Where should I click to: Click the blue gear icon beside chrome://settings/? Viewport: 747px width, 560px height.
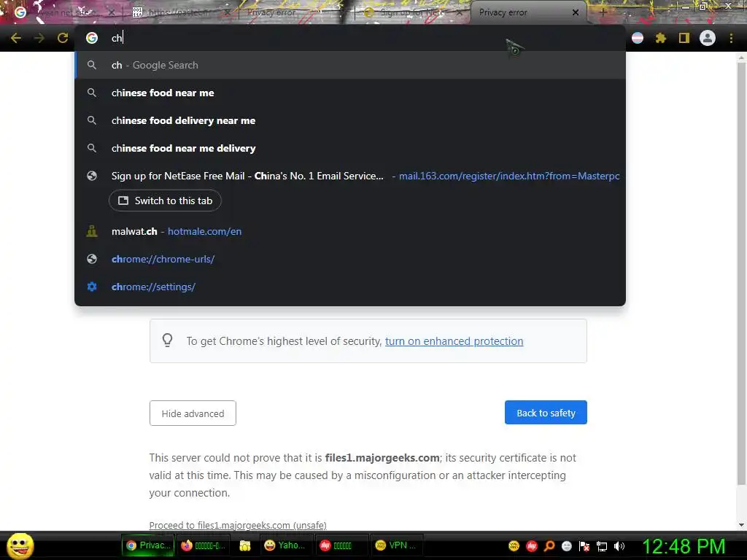coord(92,287)
